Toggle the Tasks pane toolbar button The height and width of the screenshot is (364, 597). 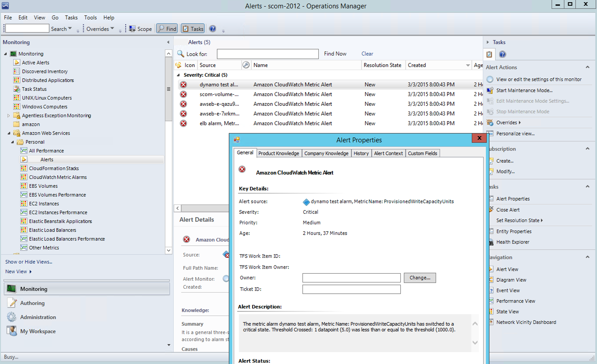[x=193, y=29]
